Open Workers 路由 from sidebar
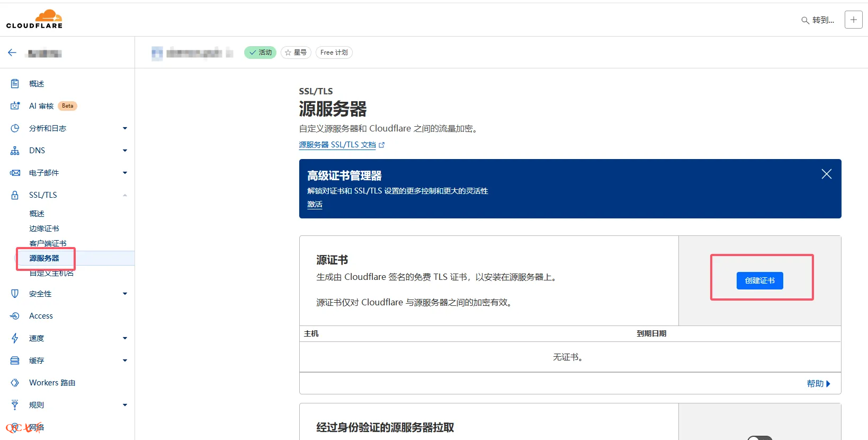 [x=52, y=383]
